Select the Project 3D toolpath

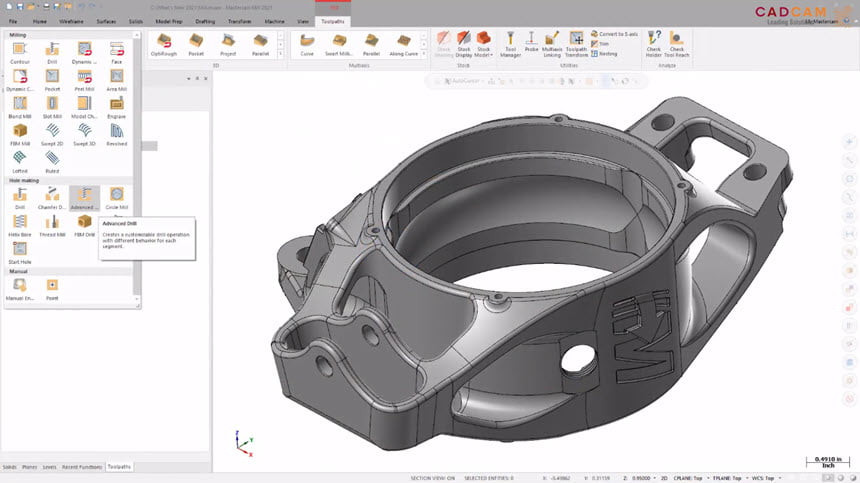(228, 45)
